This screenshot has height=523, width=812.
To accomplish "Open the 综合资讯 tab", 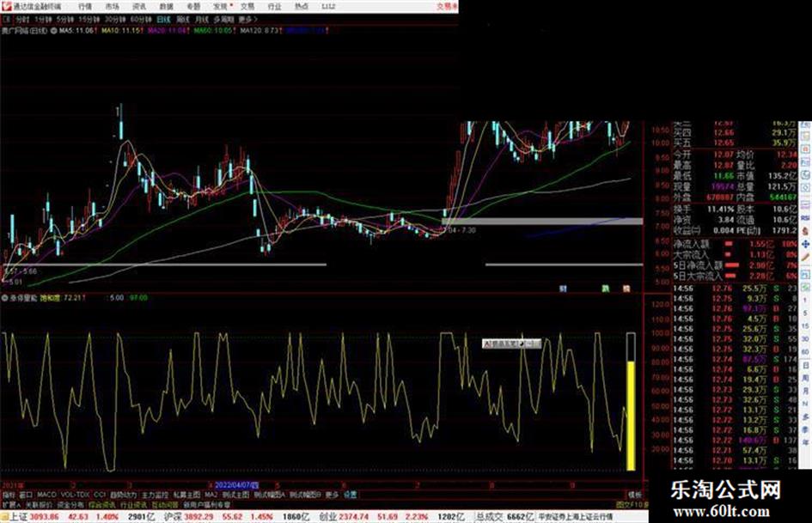I will point(102,504).
